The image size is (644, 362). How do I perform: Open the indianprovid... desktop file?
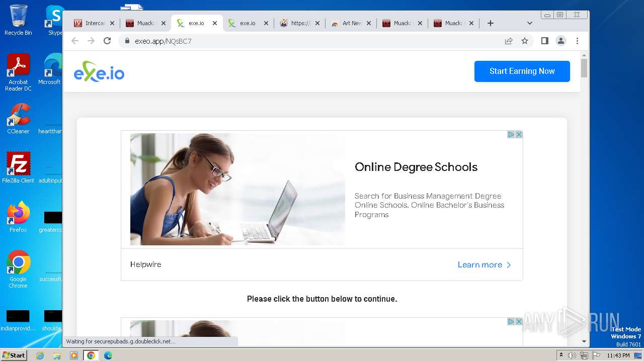coord(18,321)
